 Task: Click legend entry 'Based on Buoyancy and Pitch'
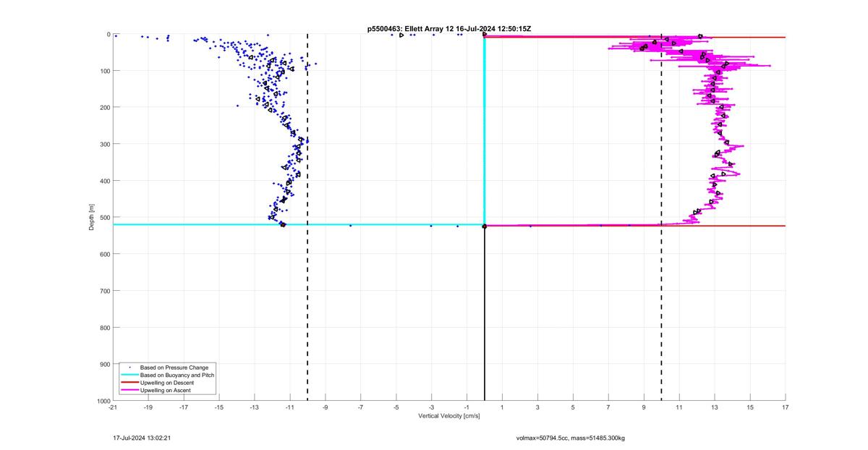(177, 375)
